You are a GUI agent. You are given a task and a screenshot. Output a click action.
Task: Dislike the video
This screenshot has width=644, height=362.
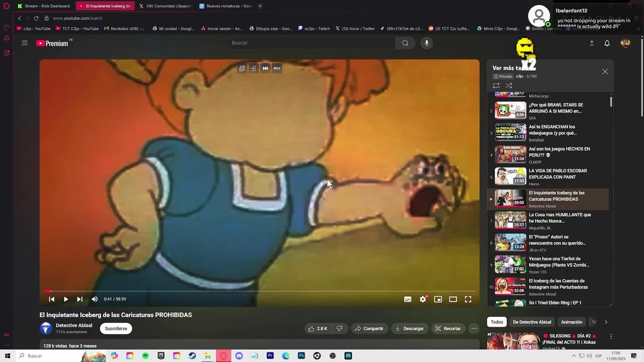coord(340,328)
